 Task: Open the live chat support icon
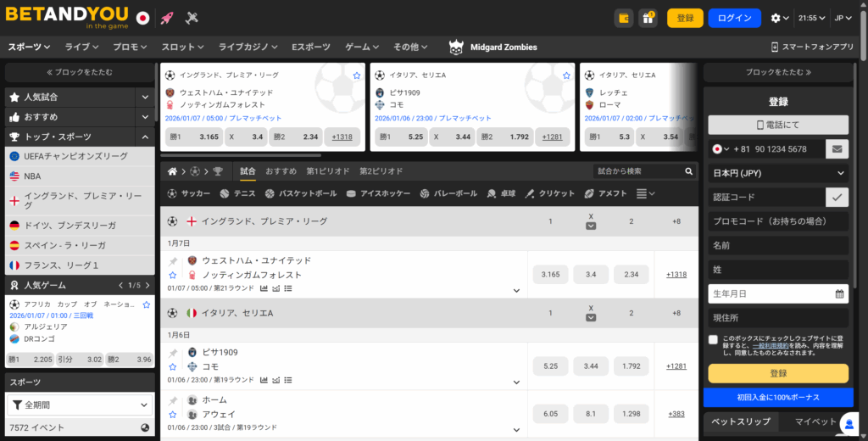point(849,424)
